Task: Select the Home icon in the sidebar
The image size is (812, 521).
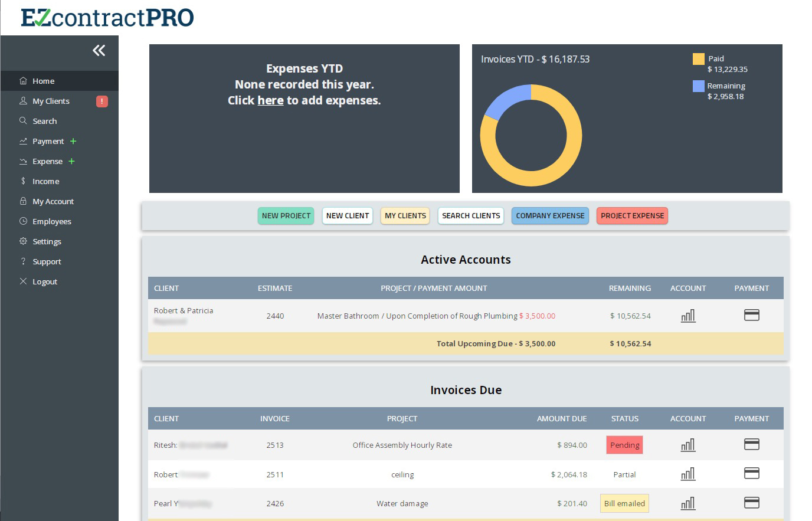Action: point(22,81)
